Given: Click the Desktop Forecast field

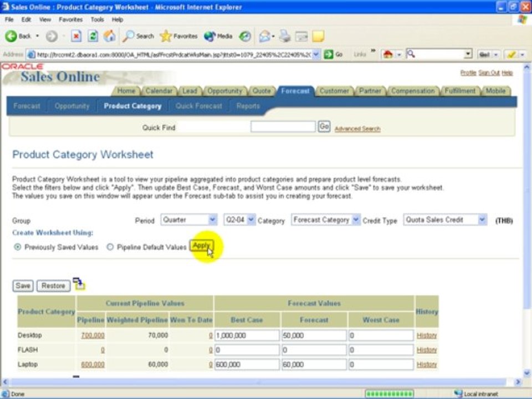Looking at the screenshot, I should [x=314, y=335].
